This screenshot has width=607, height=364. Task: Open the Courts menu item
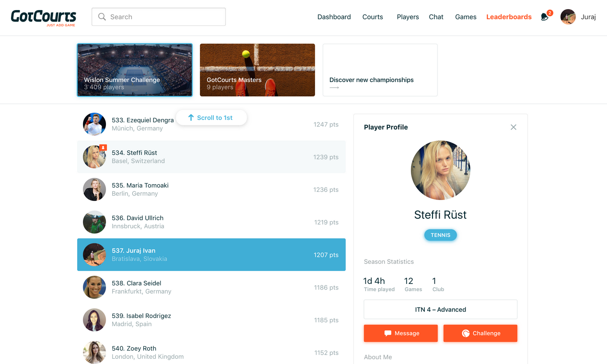point(373,17)
